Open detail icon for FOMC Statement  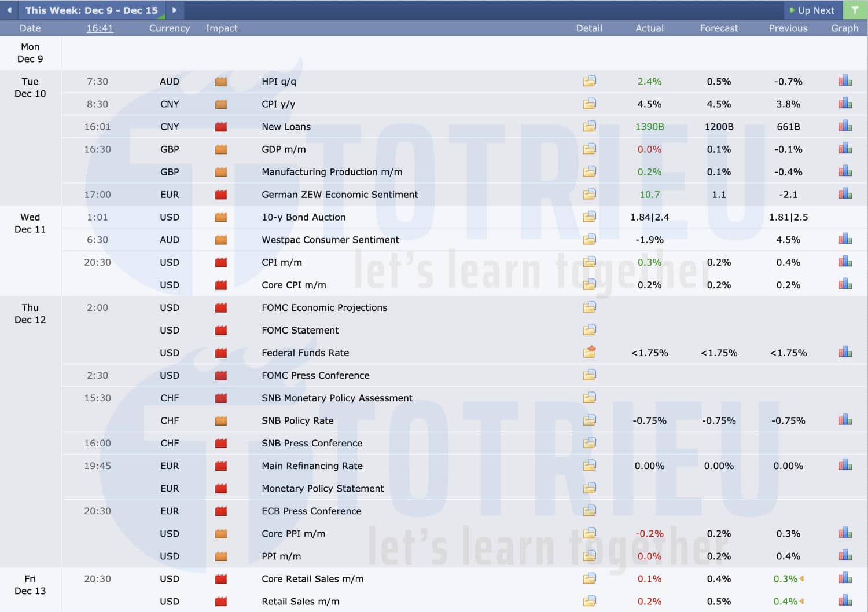coord(589,329)
